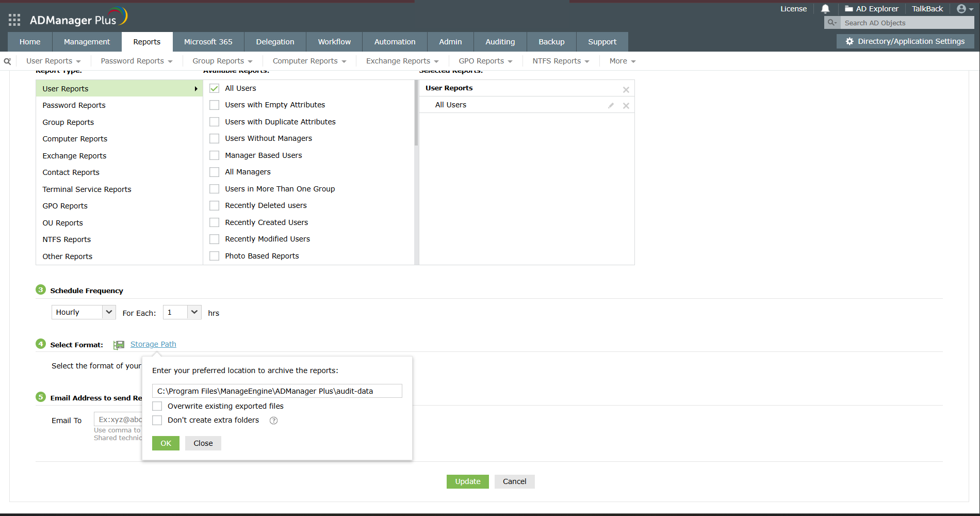Viewport: 980px width, 516px height.
Task: Click OK in storage path popup
Action: click(x=166, y=443)
